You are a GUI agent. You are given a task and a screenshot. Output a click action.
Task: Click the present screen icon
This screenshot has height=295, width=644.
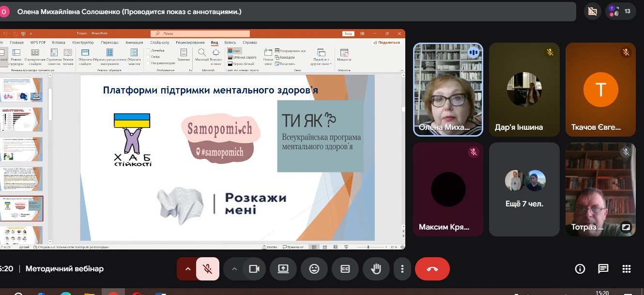pyautogui.click(x=283, y=269)
